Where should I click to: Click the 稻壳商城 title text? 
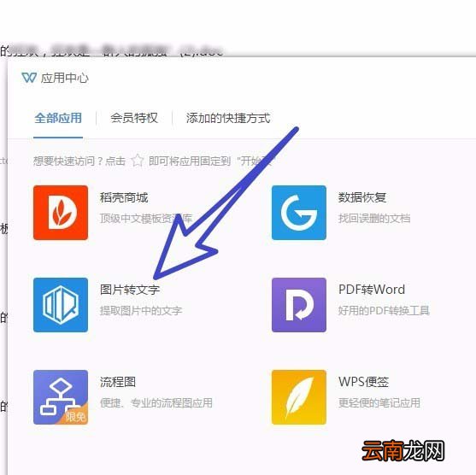(x=124, y=197)
